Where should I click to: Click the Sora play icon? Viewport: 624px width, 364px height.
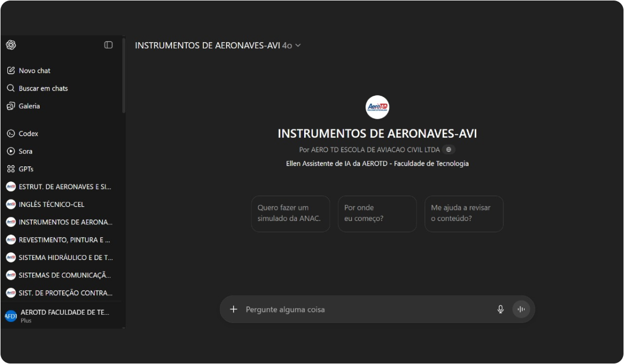[x=11, y=151]
